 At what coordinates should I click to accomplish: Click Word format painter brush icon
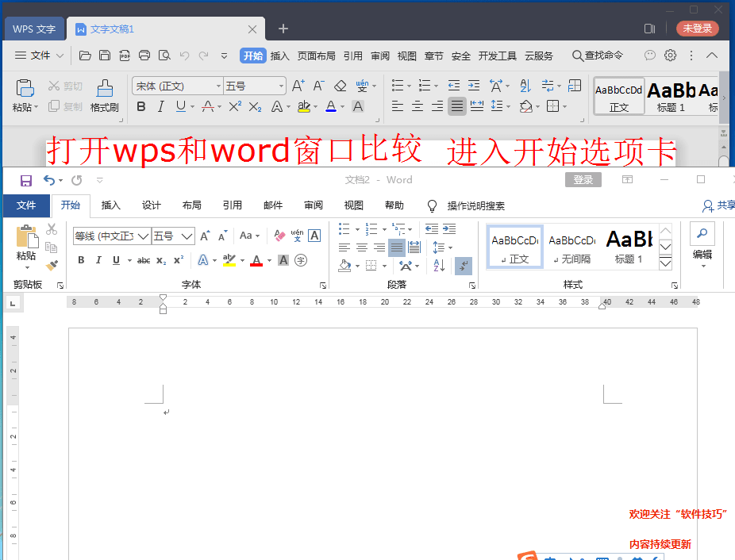tap(52, 266)
